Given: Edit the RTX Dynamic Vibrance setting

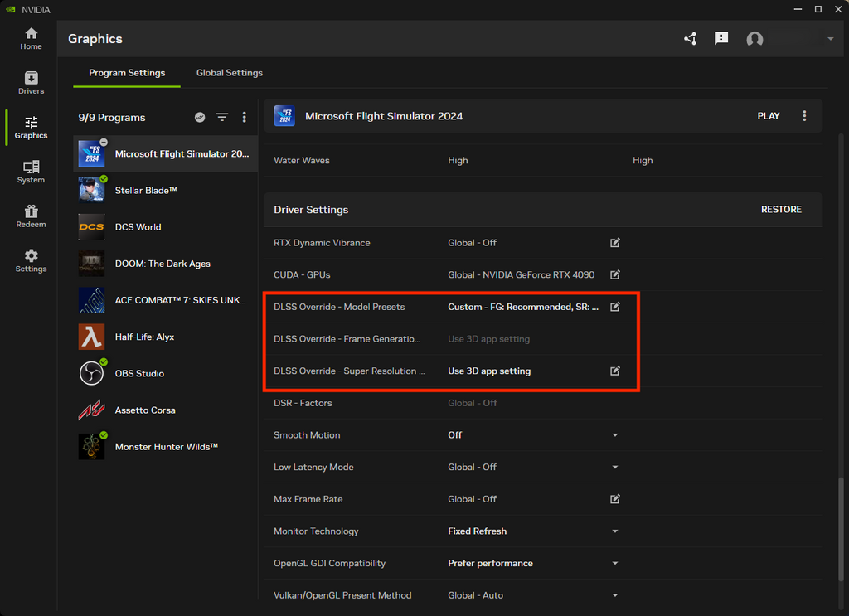Looking at the screenshot, I should click(615, 243).
